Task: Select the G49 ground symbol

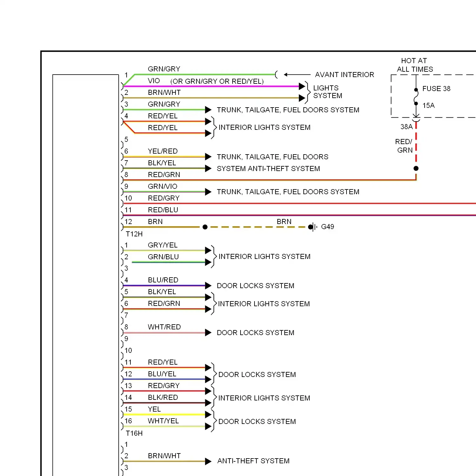Action: pos(313,227)
